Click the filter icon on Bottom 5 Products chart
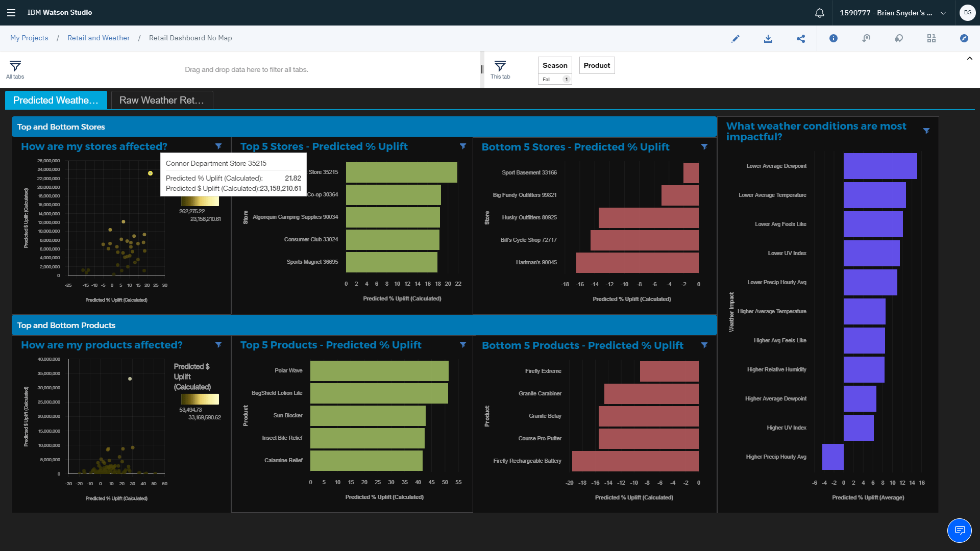The image size is (980, 551). coord(704,345)
